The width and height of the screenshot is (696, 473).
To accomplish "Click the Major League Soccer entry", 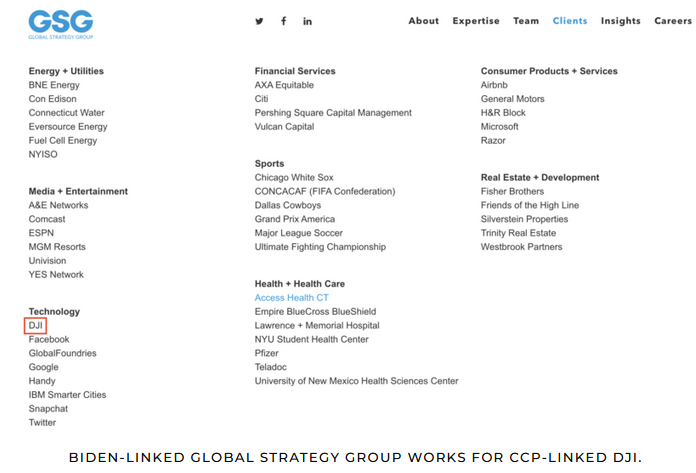I will tap(299, 233).
